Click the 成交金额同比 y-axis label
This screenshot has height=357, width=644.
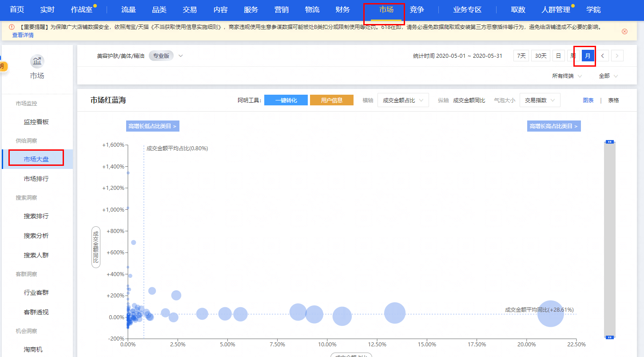(95, 247)
